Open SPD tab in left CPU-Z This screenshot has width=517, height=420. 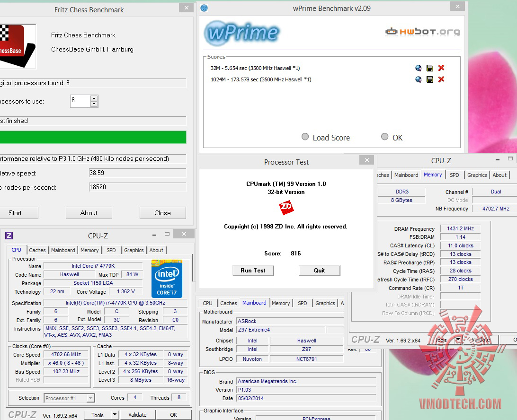pyautogui.click(x=111, y=250)
